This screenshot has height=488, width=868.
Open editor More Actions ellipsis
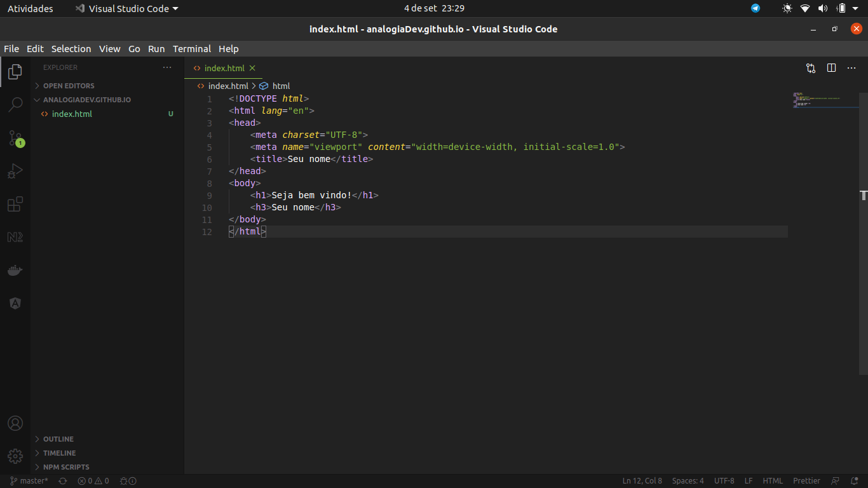pos(852,68)
